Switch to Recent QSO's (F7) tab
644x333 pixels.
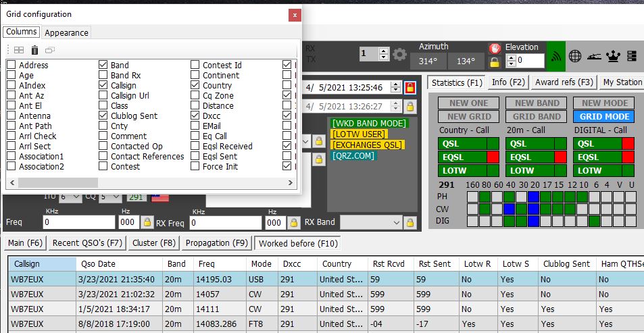[87, 243]
